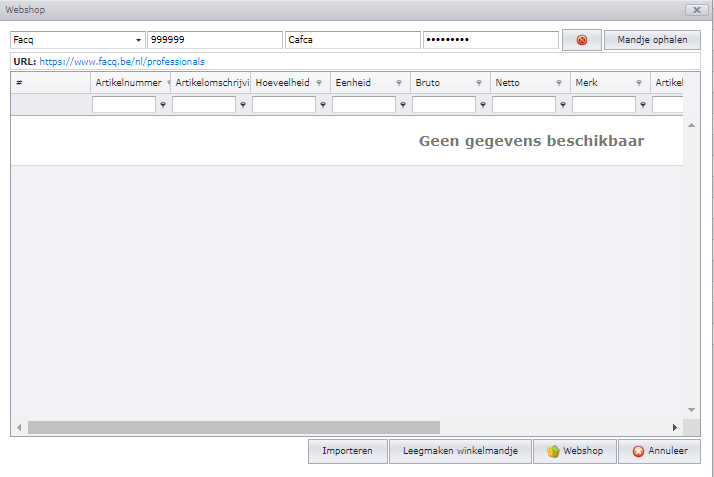Click the # column header

pos(51,83)
